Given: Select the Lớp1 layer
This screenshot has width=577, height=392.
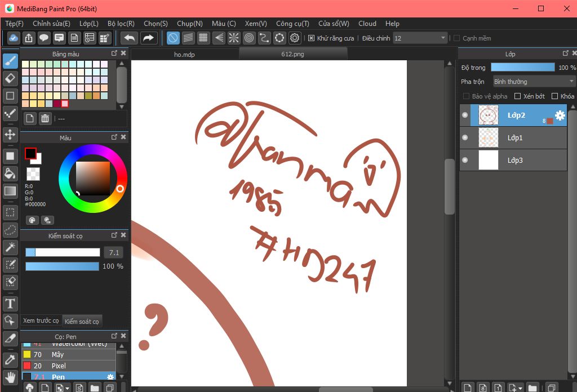Looking at the screenshot, I should pos(513,137).
